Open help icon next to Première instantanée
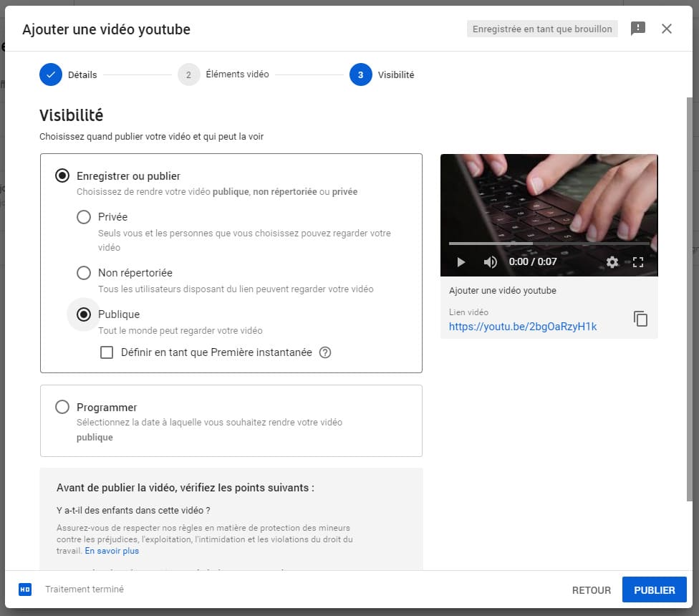The width and height of the screenshot is (699, 616). coord(325,352)
